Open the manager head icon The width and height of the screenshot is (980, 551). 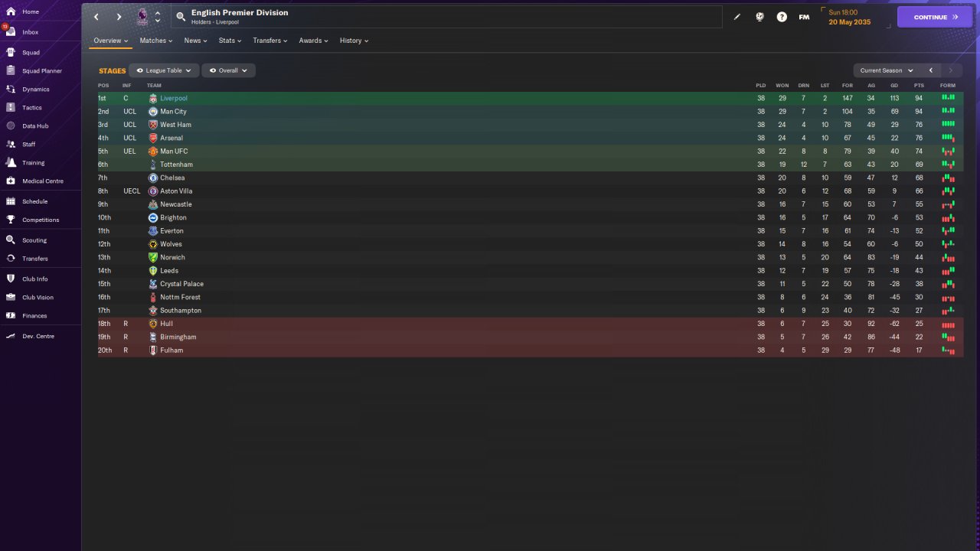(x=759, y=17)
